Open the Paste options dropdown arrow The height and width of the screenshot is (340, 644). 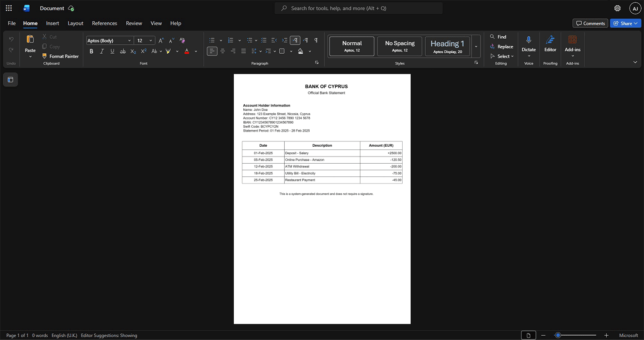[x=30, y=57]
